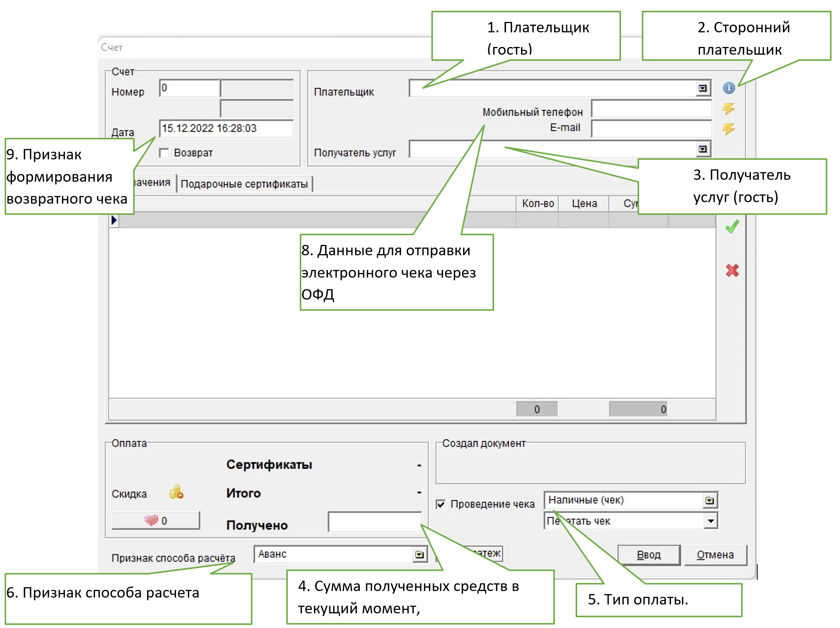Image resolution: width=840 pixels, height=628 pixels.
Task: Click the row pointer arrow in grid
Action: [x=114, y=221]
